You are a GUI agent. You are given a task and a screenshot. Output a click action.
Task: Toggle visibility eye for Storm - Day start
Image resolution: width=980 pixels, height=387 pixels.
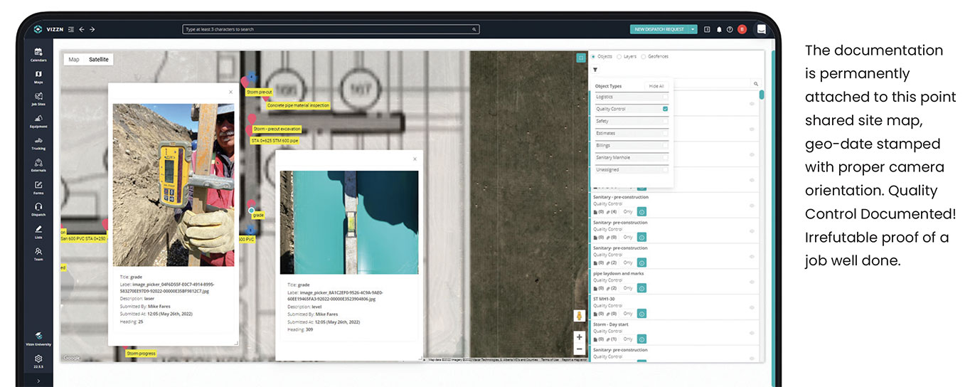(x=752, y=332)
